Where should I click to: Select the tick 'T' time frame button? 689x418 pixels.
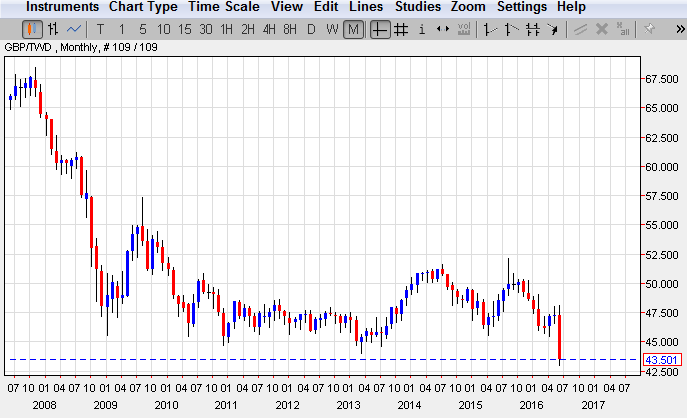click(100, 29)
